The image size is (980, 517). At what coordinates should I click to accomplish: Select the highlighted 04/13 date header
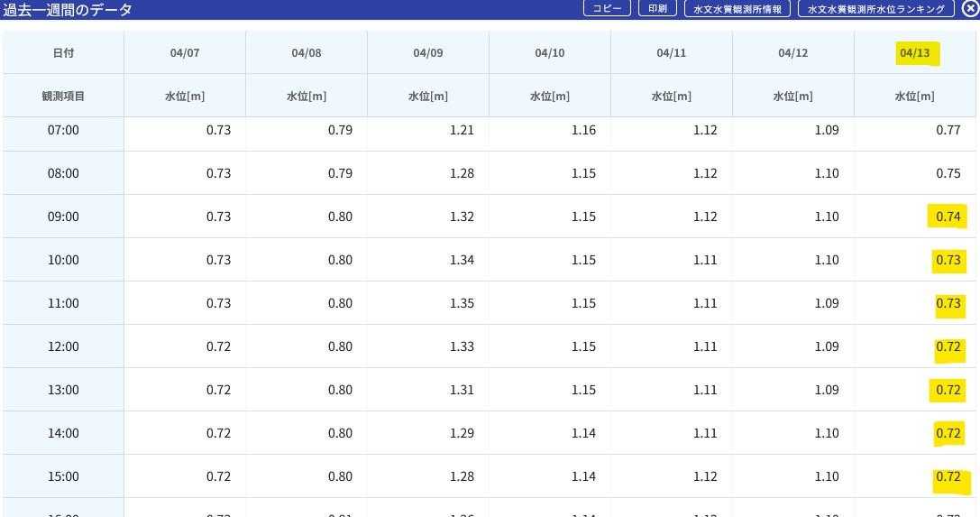pyautogui.click(x=914, y=53)
